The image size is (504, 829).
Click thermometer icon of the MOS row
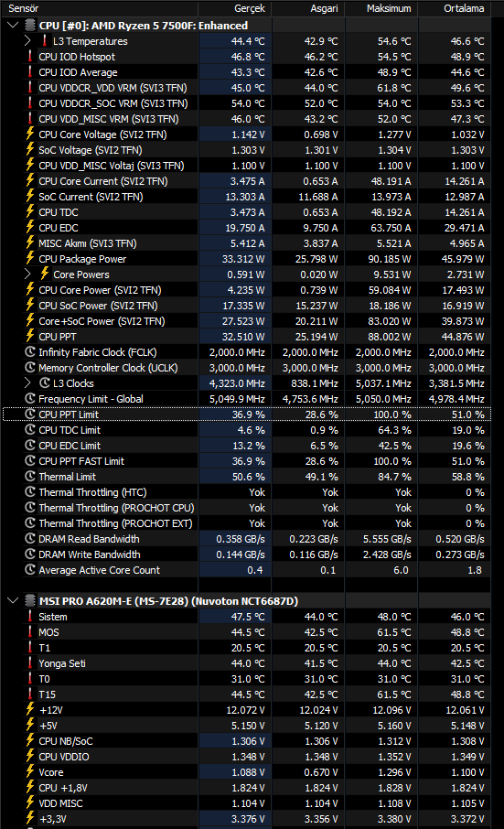(x=30, y=631)
